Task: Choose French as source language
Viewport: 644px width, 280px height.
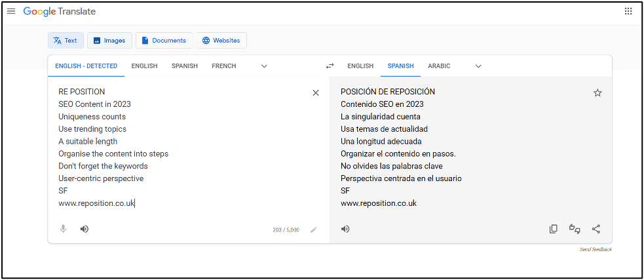Action: [224, 66]
